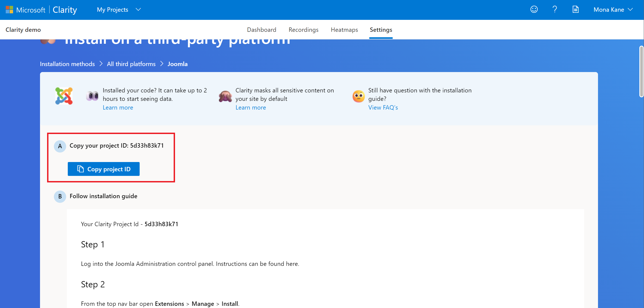Click the page vertical scrollbar thumb
Image resolution: width=644 pixels, height=308 pixels.
click(641, 72)
